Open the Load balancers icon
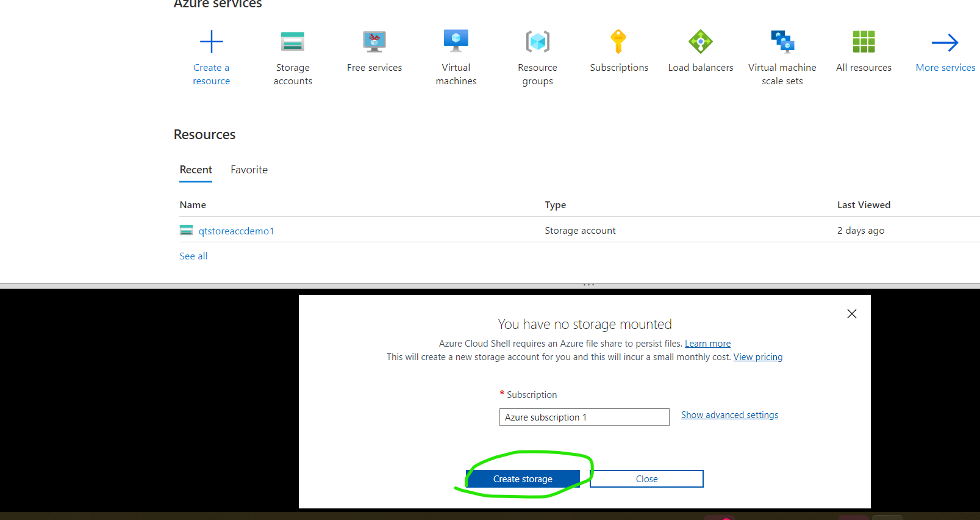This screenshot has width=980, height=520. pyautogui.click(x=701, y=42)
